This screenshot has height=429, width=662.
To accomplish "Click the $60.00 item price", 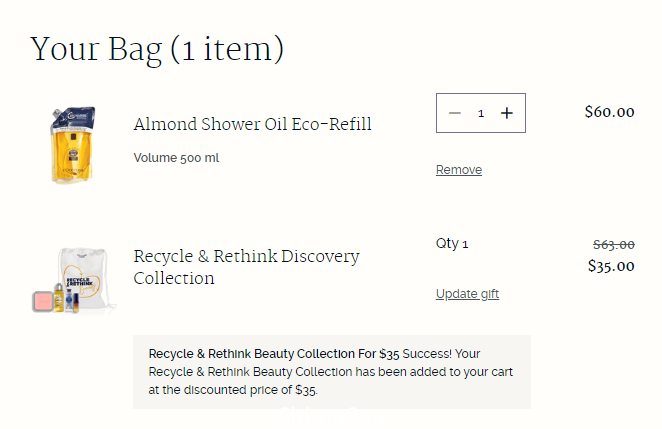I will 609,112.
